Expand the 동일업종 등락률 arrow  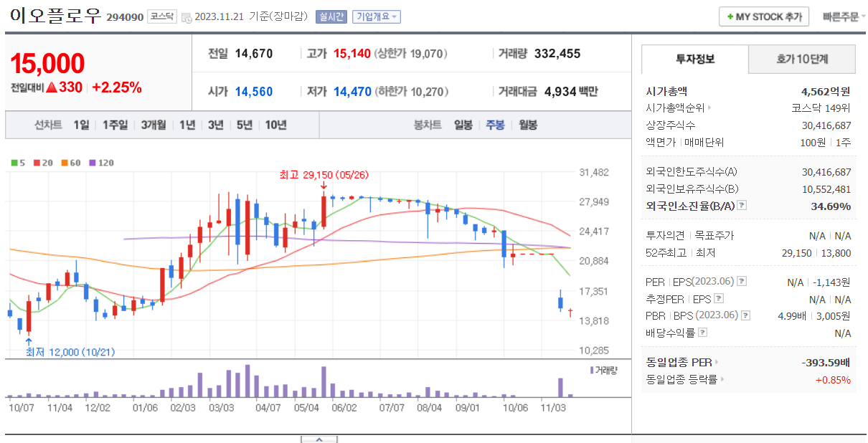coord(722,380)
